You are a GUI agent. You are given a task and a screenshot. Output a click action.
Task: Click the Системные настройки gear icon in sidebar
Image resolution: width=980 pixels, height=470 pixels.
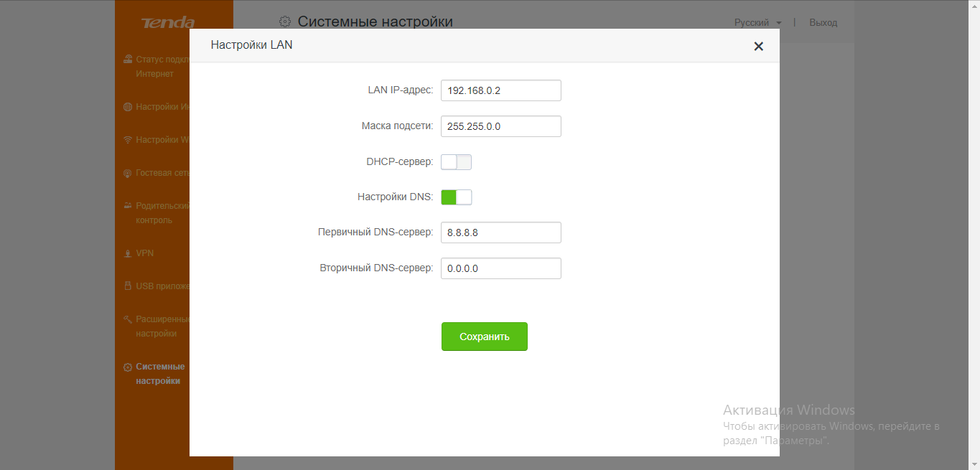click(x=128, y=367)
